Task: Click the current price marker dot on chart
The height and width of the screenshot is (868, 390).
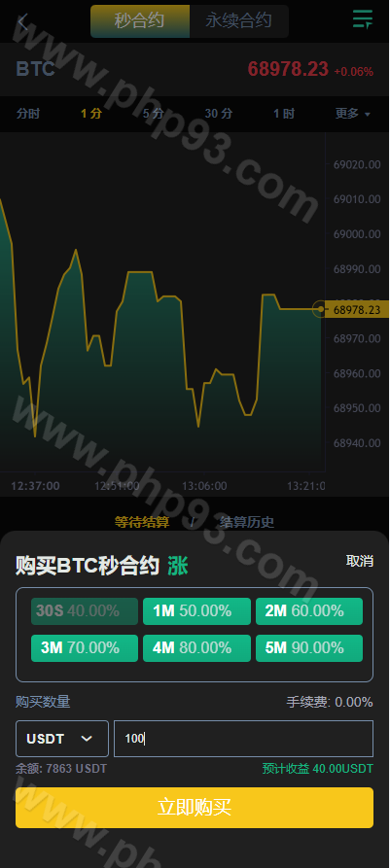Action: pos(320,309)
